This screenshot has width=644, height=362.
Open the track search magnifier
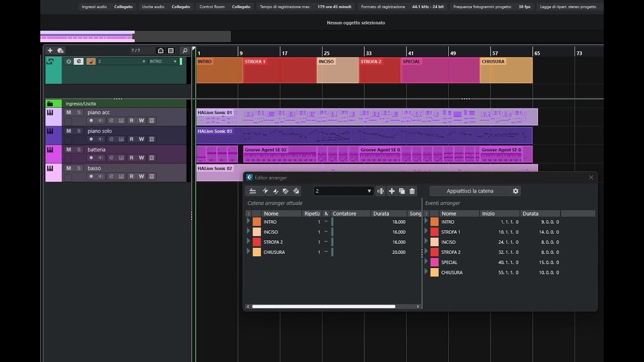[x=185, y=50]
